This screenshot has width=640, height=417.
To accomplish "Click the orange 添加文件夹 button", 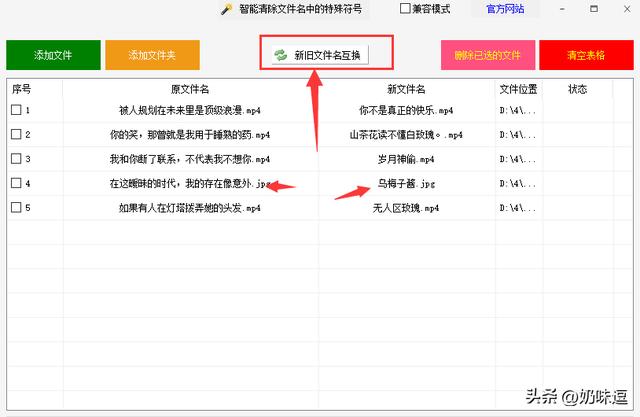I will pos(152,55).
